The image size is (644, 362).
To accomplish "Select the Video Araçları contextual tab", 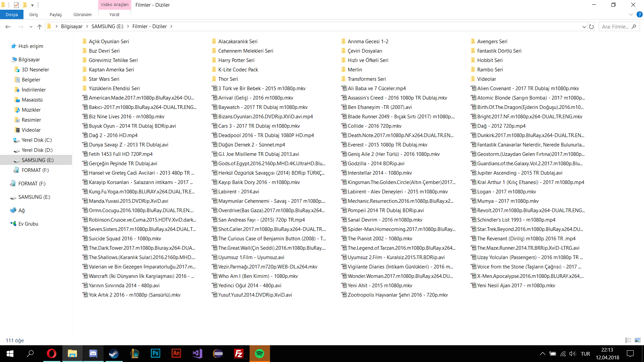I will 115,5.
